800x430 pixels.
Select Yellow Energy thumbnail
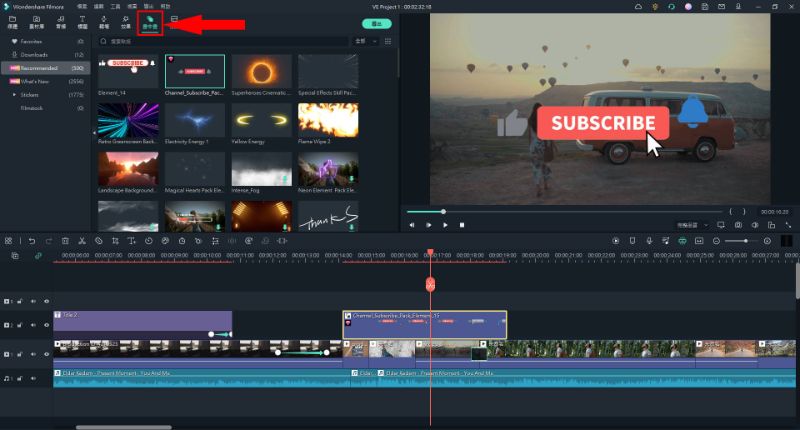click(262, 120)
